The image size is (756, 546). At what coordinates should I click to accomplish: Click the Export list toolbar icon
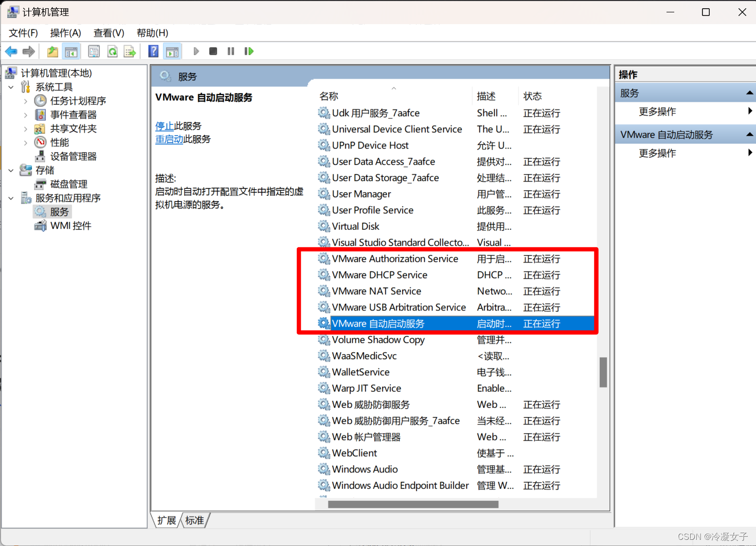[130, 51]
